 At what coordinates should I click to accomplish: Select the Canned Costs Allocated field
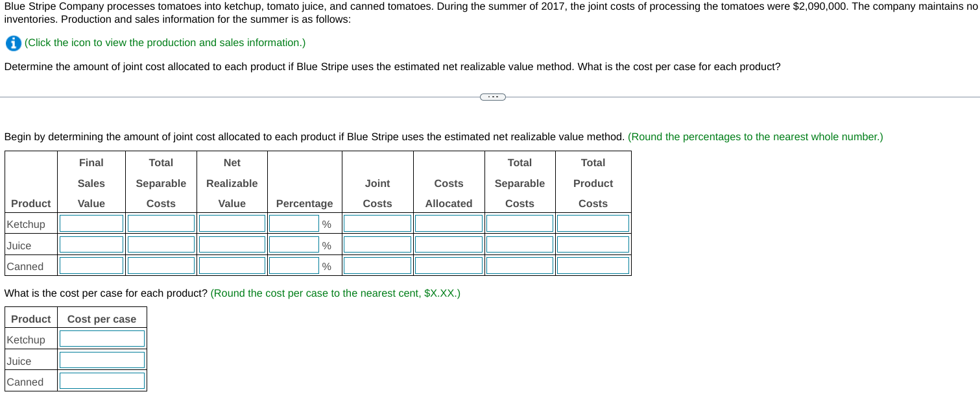click(448, 265)
